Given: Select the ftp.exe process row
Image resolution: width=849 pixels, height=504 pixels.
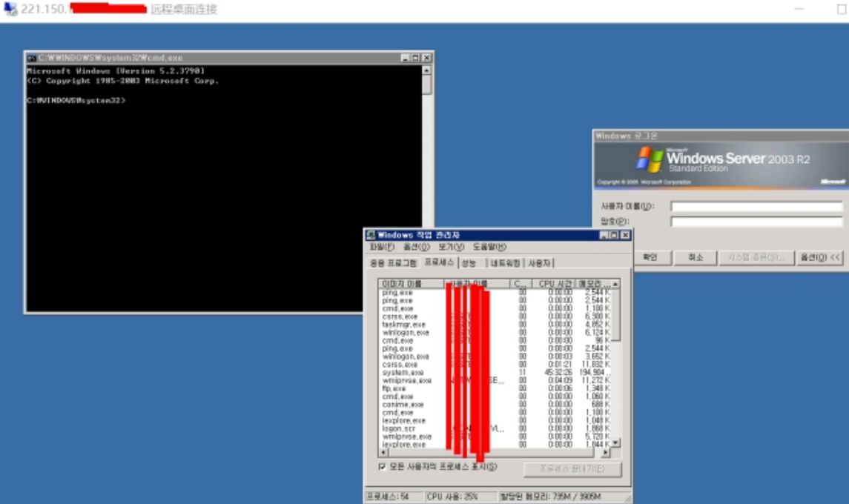Looking at the screenshot, I should 495,388.
